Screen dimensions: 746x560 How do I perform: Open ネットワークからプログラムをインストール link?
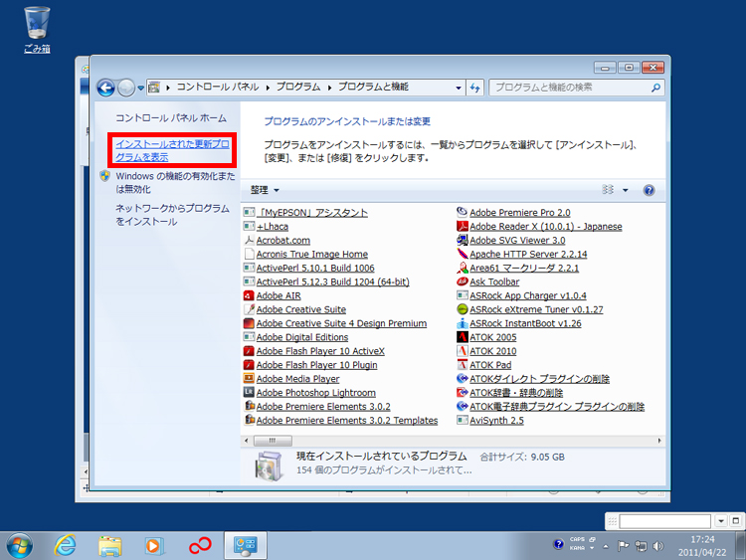click(172, 215)
